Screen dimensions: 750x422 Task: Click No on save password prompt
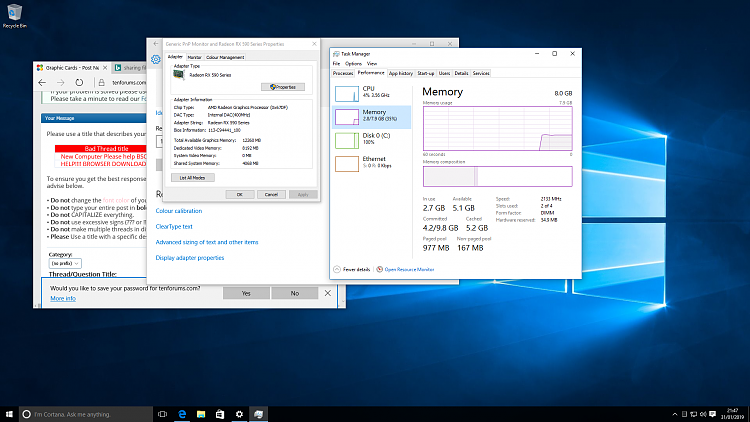pos(295,293)
